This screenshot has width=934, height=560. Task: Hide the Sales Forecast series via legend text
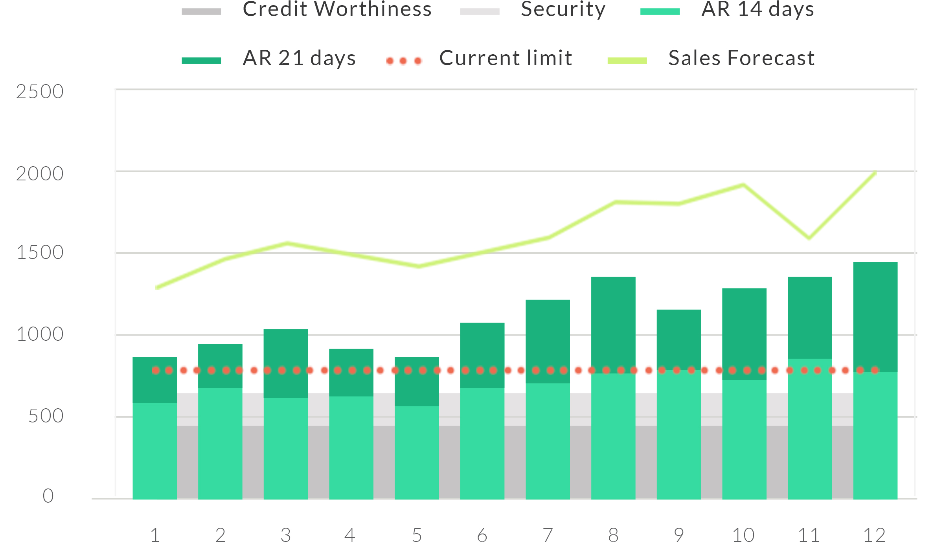(741, 58)
